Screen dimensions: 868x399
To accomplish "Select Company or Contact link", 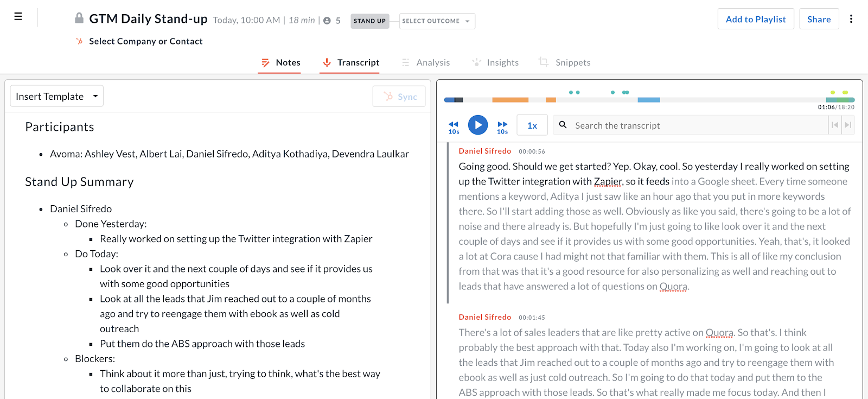I will click(x=145, y=41).
